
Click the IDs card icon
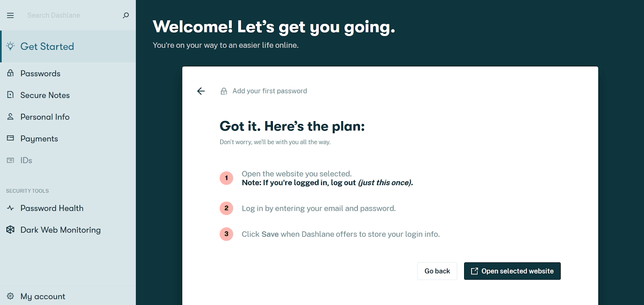10,160
